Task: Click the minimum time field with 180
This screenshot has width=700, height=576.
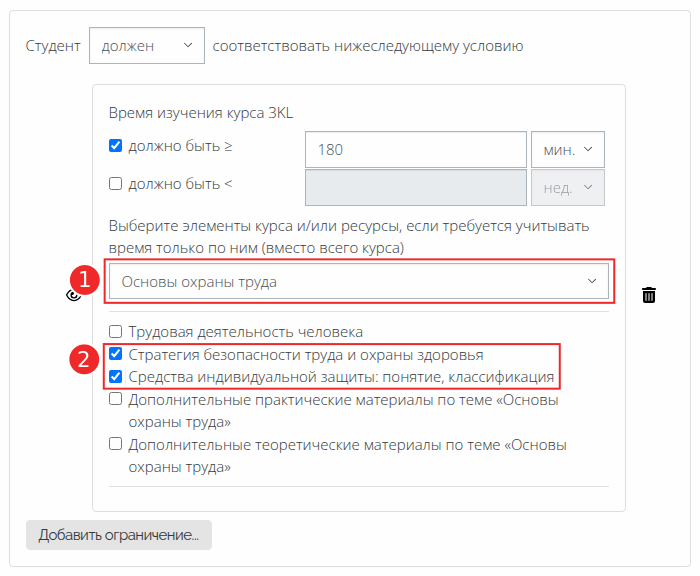Action: (415, 150)
